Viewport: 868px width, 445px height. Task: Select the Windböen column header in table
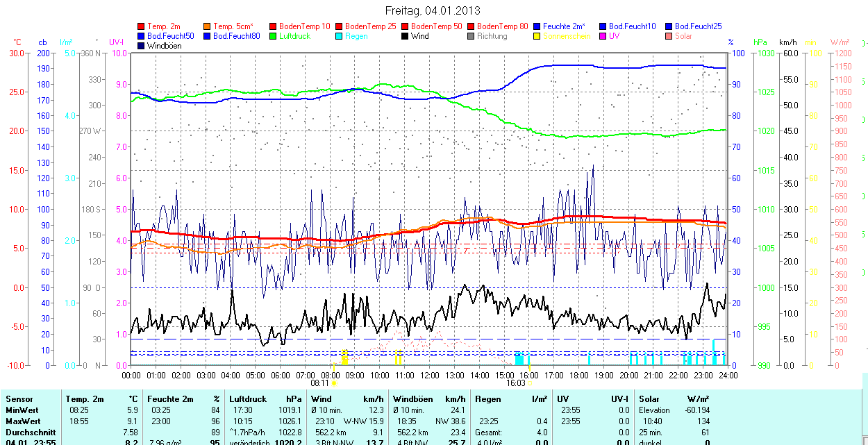[412, 399]
